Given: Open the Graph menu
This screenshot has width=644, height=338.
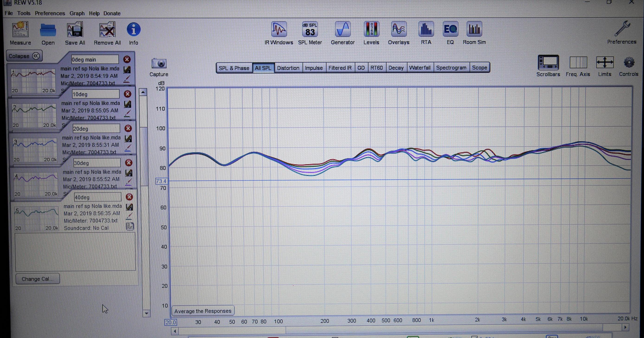Looking at the screenshot, I should pyautogui.click(x=77, y=13).
